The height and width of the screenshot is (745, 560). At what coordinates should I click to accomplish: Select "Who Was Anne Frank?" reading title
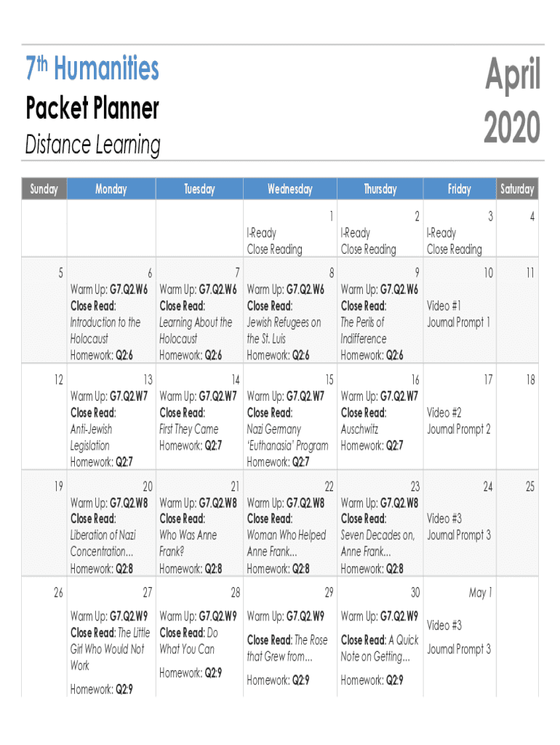tap(188, 543)
